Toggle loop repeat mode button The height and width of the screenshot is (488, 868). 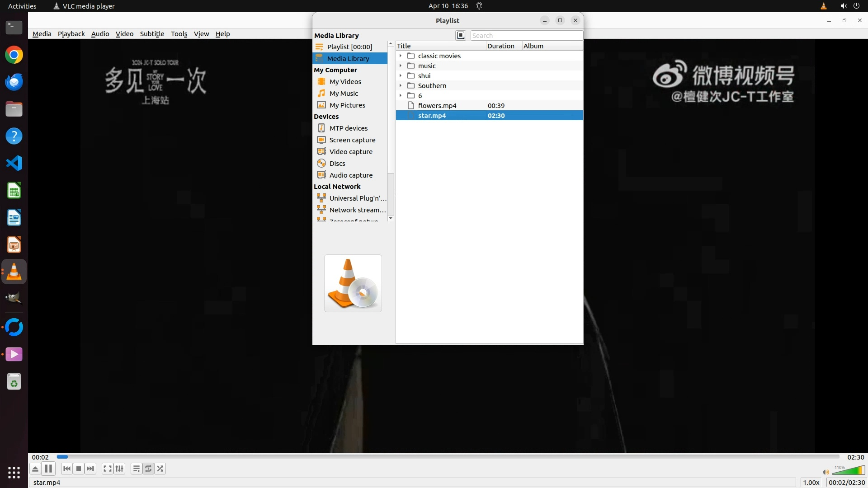[x=148, y=469]
